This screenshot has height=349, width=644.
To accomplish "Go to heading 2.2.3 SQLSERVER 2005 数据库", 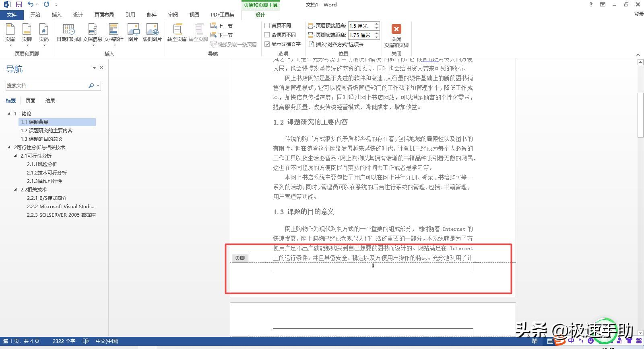I will (x=61, y=215).
